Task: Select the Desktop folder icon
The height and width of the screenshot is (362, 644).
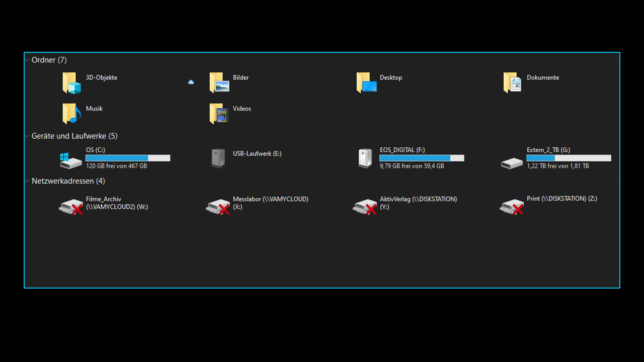Action: 366,83
